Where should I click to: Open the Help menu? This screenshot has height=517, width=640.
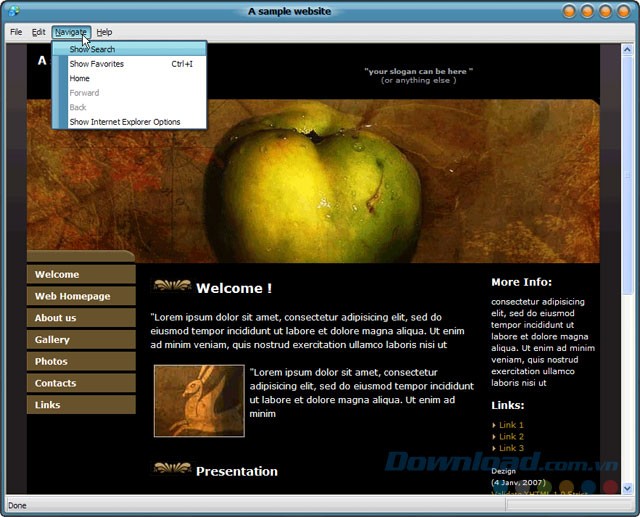pos(104,32)
